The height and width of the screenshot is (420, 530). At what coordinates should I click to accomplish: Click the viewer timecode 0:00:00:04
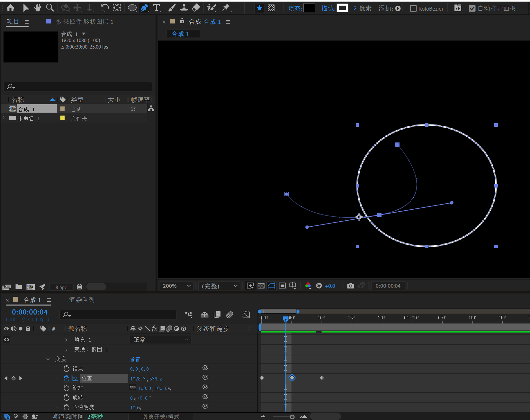[388, 286]
